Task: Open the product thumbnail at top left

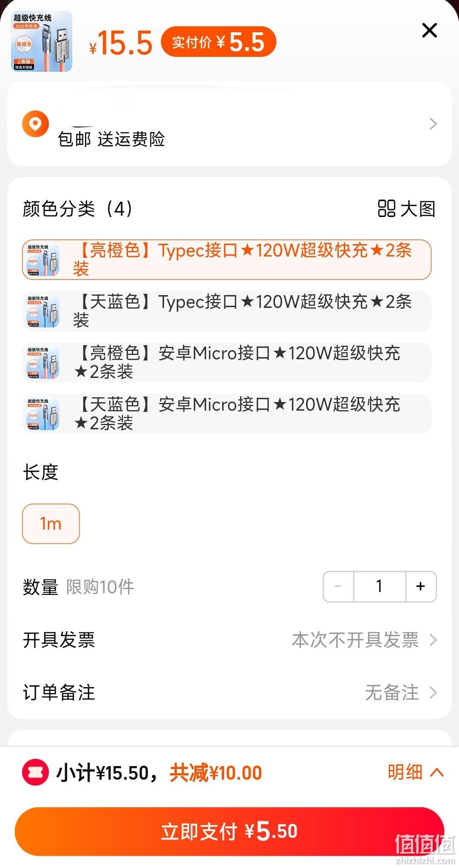Action: [42, 41]
